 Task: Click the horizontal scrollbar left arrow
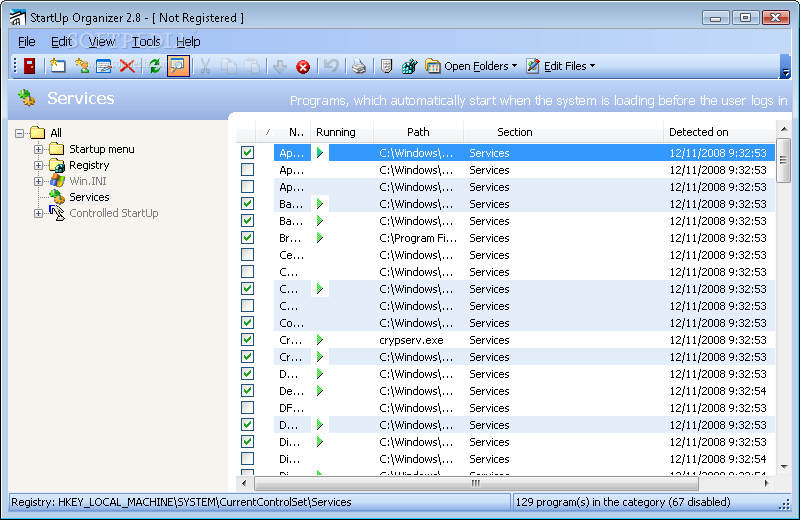click(x=244, y=483)
